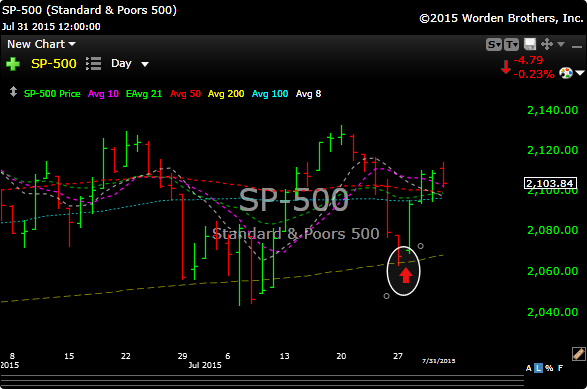The image size is (587, 389).
Task: Open the watchlist list icon beside SP-500
Action: coord(94,64)
